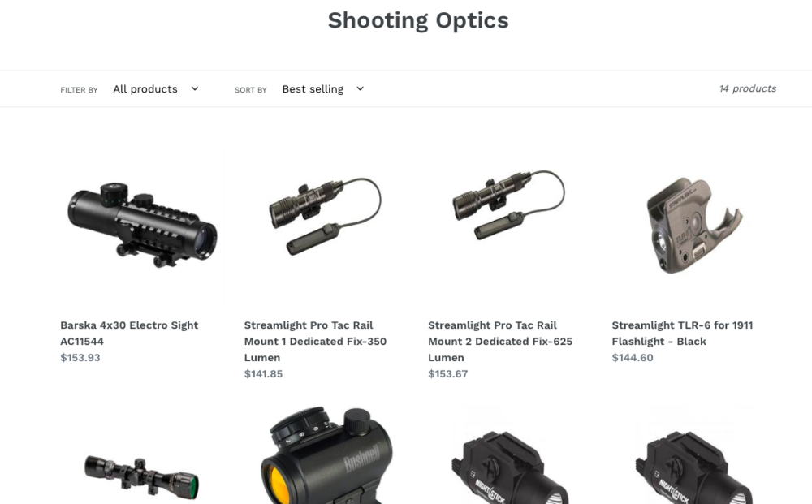Open the Filter By All products dropdown
The height and width of the screenshot is (504, 812).
point(157,89)
